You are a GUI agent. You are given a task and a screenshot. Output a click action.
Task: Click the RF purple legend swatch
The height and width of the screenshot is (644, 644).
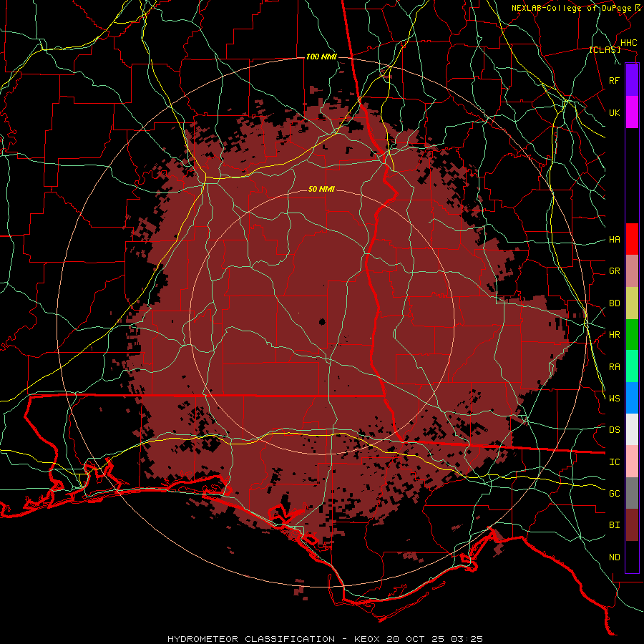632,80
